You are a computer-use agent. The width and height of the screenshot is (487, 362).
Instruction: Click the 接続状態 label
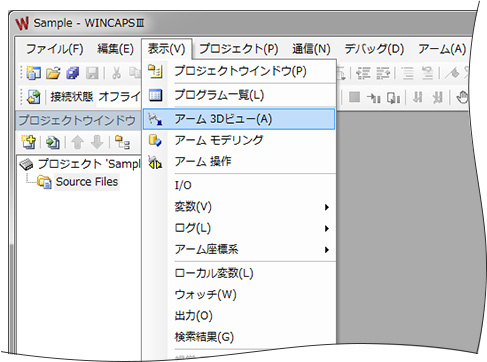(71, 97)
